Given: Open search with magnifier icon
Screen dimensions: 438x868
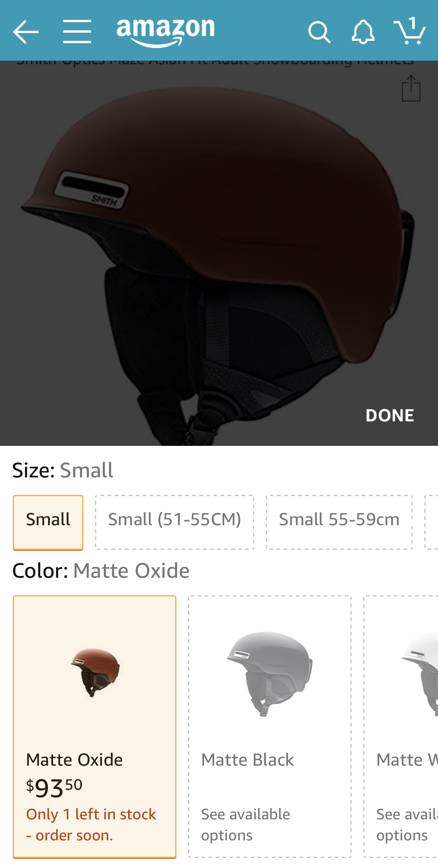Looking at the screenshot, I should (x=319, y=32).
